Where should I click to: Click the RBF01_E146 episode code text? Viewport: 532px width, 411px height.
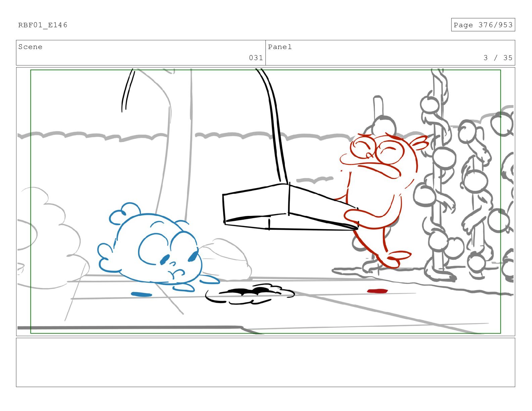pyautogui.click(x=43, y=25)
